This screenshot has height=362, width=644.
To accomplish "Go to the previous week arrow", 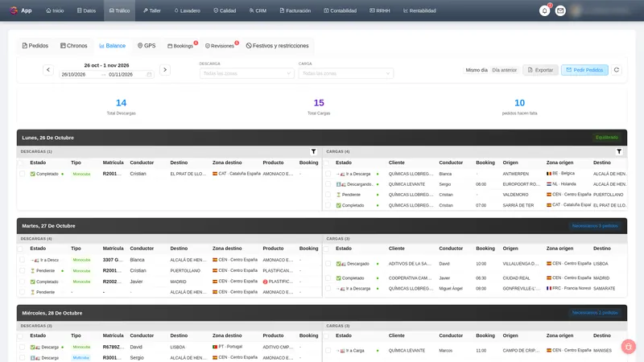I will coord(48,70).
